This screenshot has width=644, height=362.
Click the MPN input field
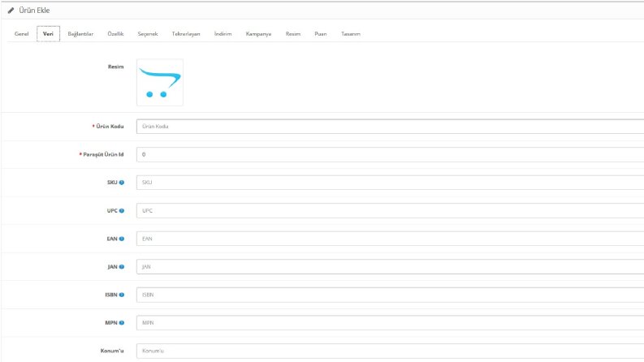pos(390,323)
